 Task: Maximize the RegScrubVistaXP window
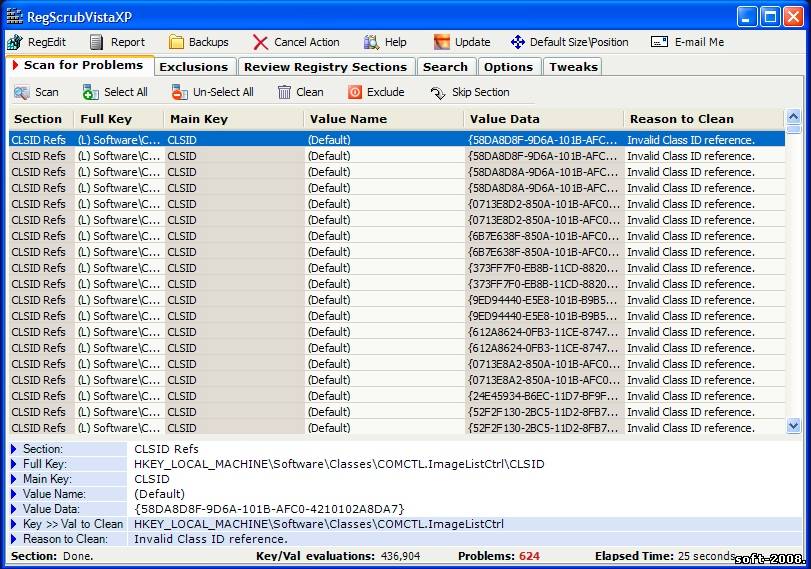[x=770, y=17]
